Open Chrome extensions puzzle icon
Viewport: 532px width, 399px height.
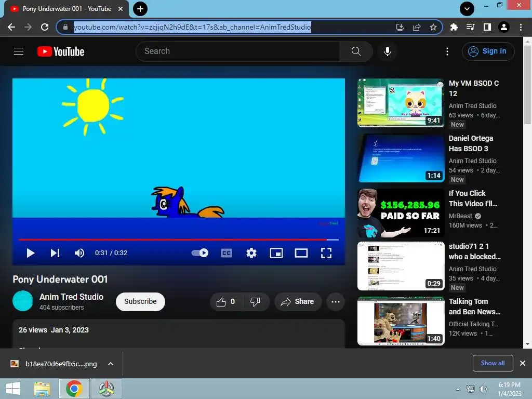(454, 27)
